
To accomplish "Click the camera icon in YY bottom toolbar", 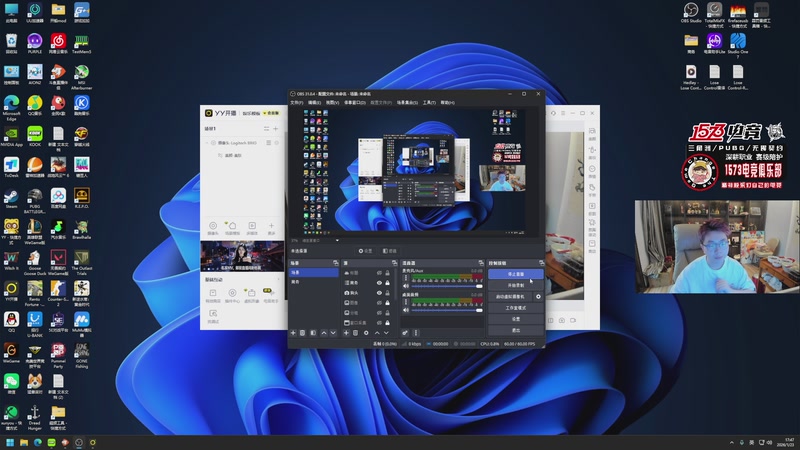I will tap(213, 228).
